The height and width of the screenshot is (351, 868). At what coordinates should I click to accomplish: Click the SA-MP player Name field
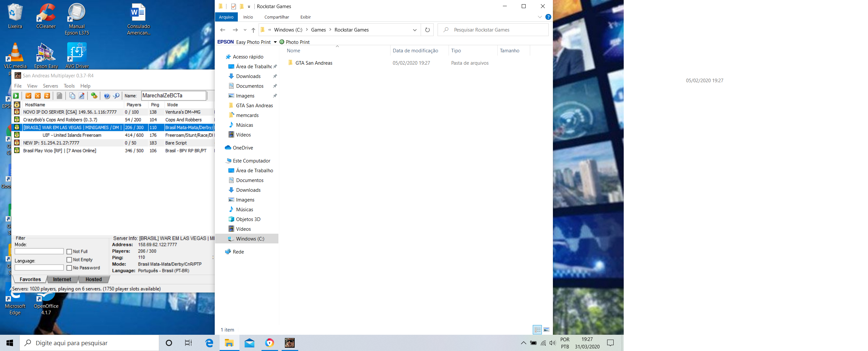click(x=173, y=96)
